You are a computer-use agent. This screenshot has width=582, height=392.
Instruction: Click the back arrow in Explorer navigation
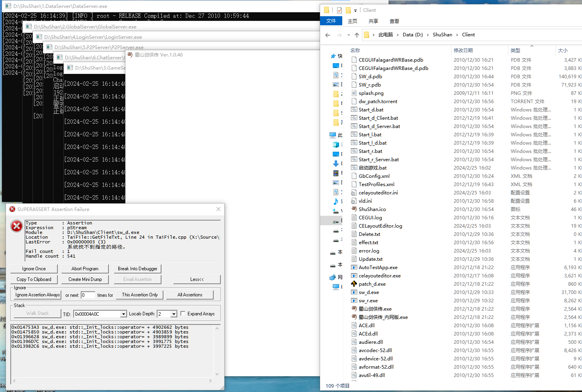(x=328, y=35)
